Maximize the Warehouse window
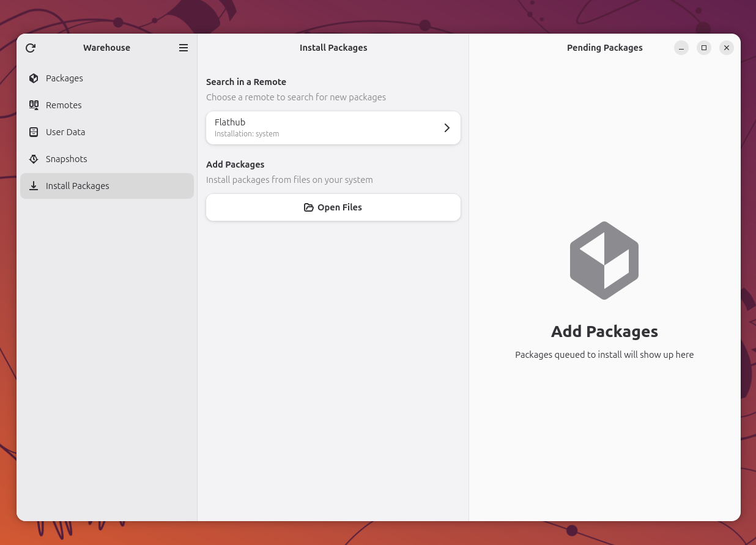 (x=704, y=48)
